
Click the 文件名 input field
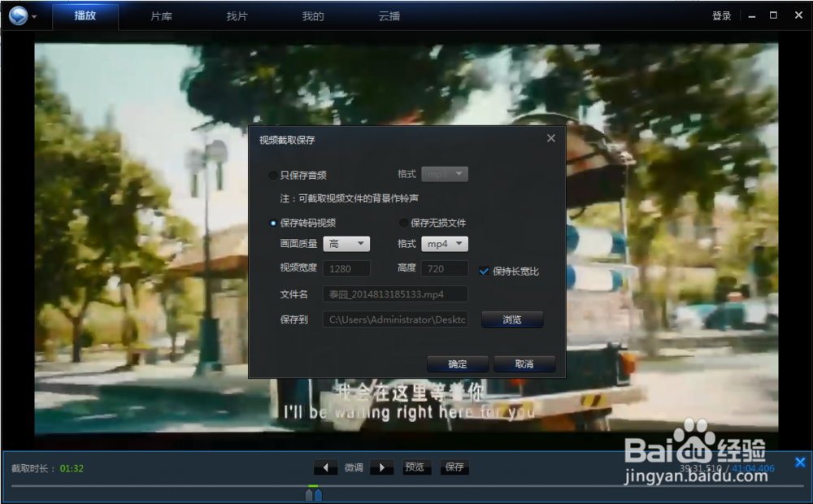pyautogui.click(x=395, y=294)
